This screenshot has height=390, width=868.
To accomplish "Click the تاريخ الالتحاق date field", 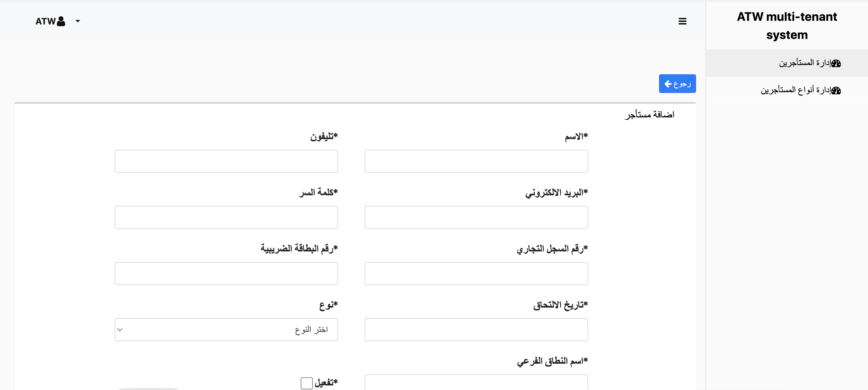I will point(476,329).
